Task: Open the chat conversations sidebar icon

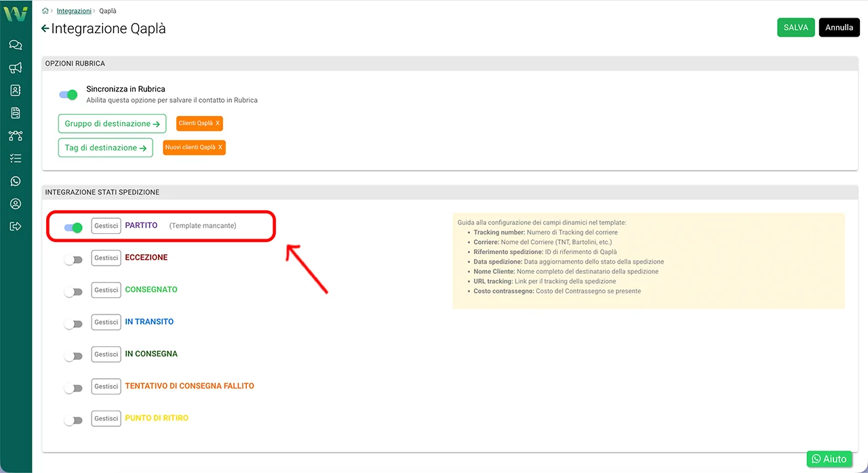Action: [16, 45]
